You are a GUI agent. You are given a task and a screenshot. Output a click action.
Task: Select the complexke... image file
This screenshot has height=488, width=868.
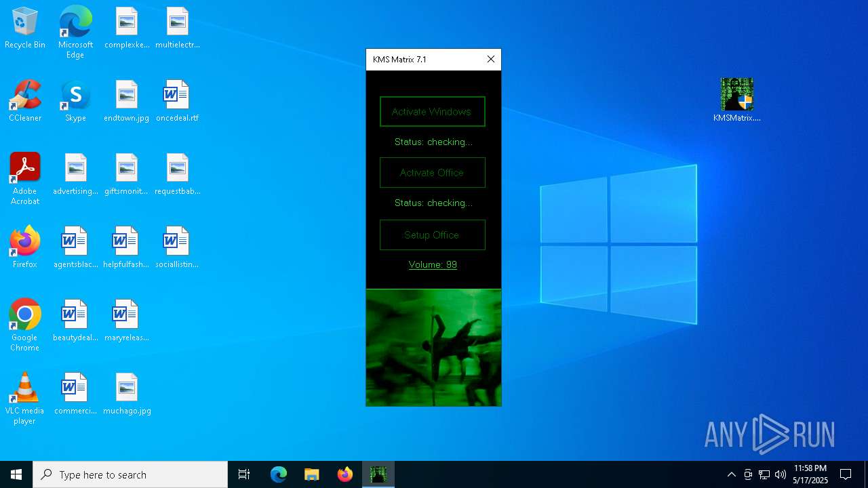pyautogui.click(x=127, y=28)
